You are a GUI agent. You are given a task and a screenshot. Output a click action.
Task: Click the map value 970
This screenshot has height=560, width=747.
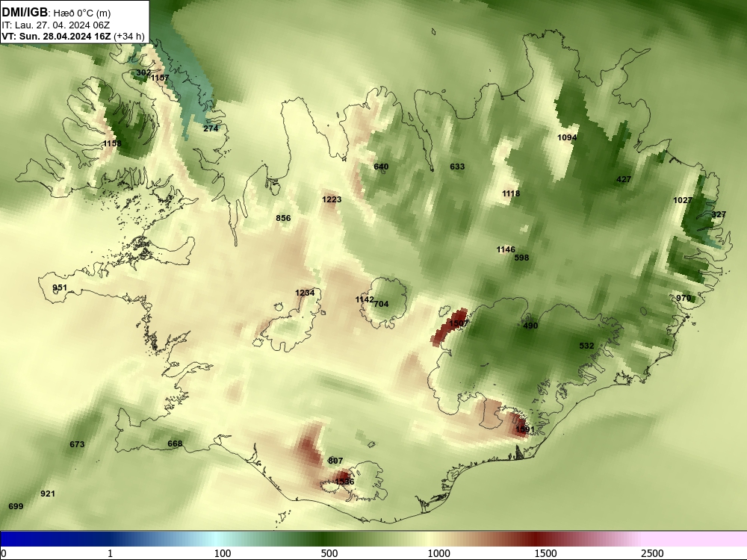[x=684, y=298]
